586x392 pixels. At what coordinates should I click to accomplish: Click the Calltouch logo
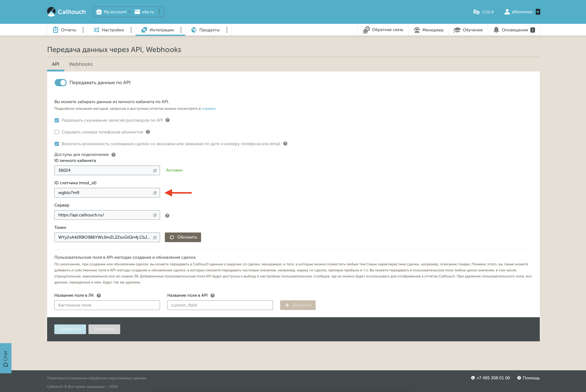tap(66, 12)
